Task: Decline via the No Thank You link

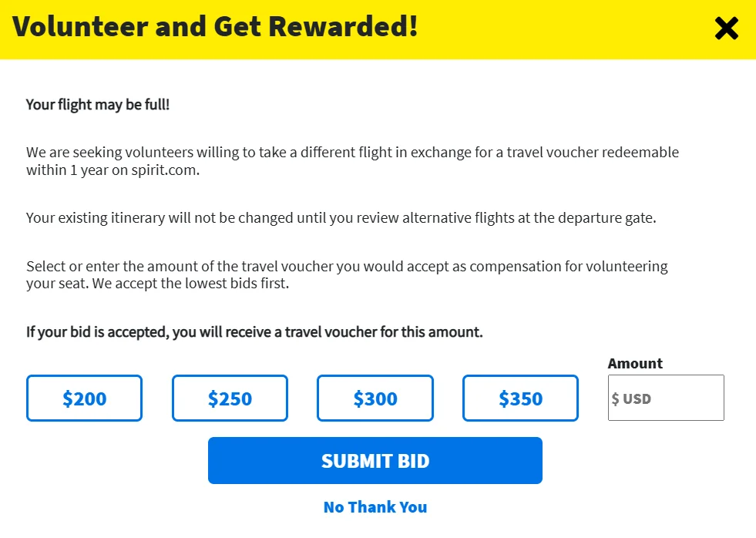Action: [375, 507]
